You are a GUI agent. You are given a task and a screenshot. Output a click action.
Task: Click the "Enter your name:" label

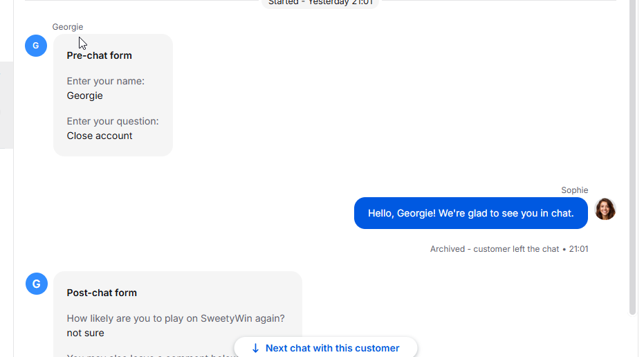click(x=105, y=81)
